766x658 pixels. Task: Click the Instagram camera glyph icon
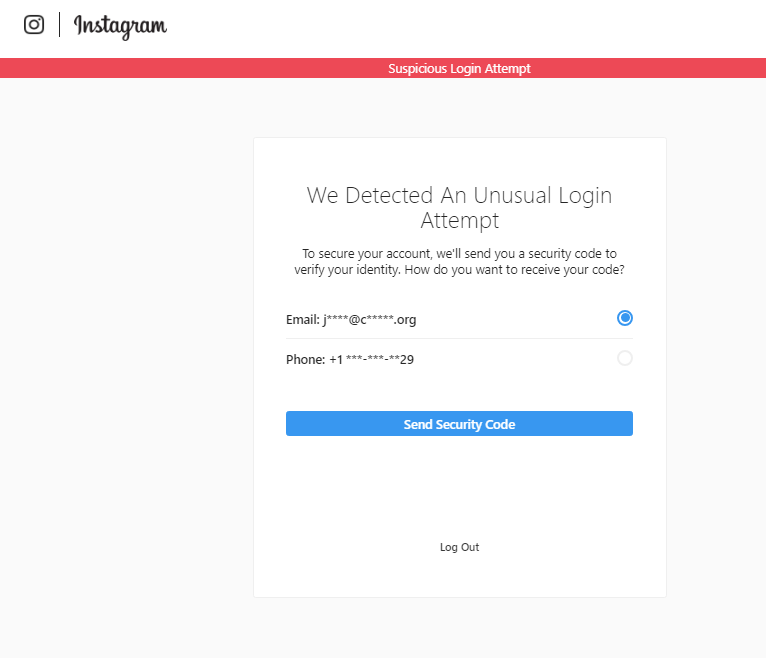[x=34, y=25]
